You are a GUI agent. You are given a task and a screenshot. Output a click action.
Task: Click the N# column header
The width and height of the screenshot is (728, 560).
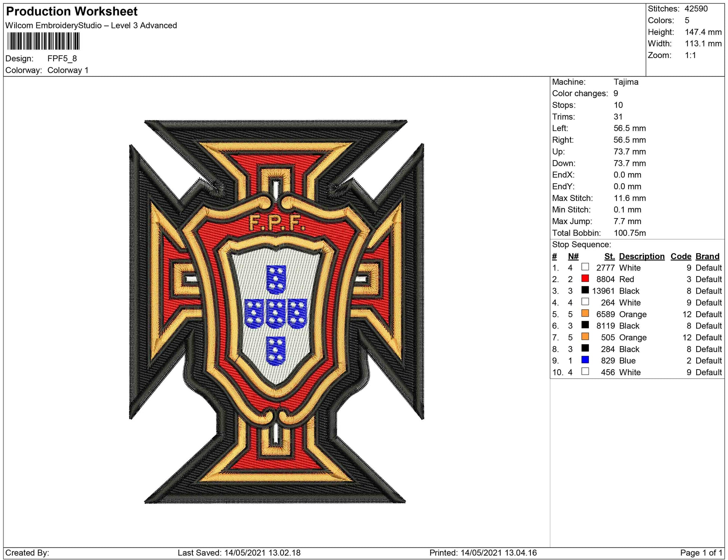[573, 256]
